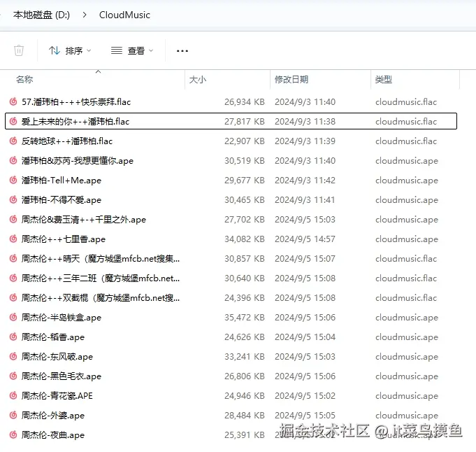The height and width of the screenshot is (452, 476).
Task: Sort by the 类型 column header
Action: (384, 80)
